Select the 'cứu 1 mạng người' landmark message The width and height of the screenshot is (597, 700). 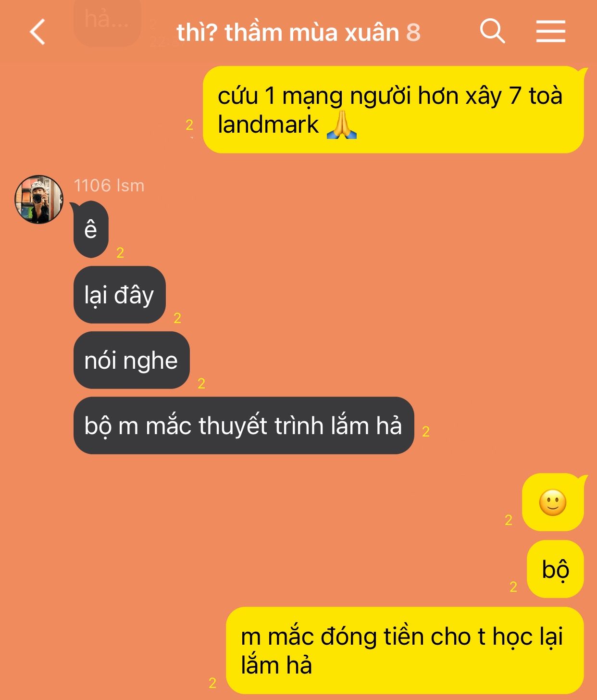click(x=393, y=110)
